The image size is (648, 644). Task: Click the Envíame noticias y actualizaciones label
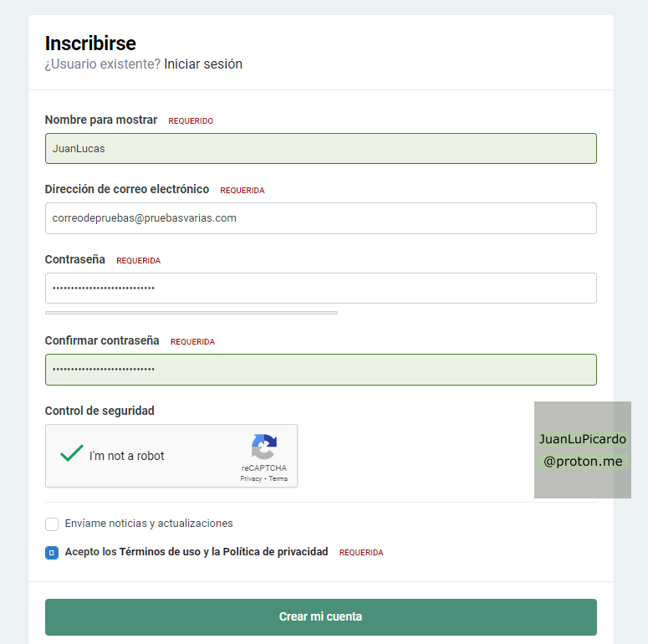click(x=149, y=524)
